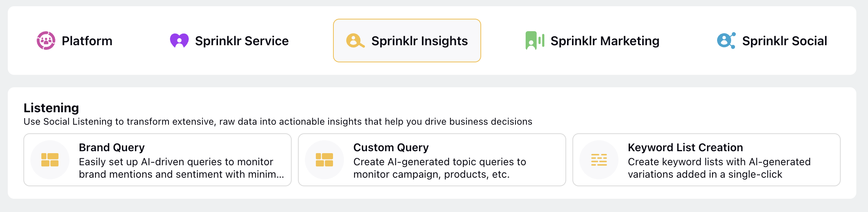Open the Sprinklr Service tab

229,41
